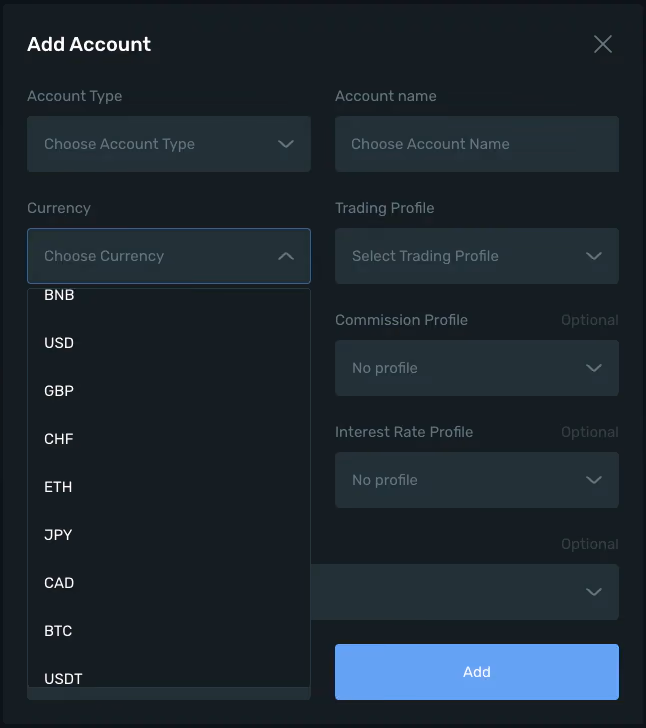646x728 pixels.
Task: Open the Commission Profile dropdown
Action: tap(476, 368)
